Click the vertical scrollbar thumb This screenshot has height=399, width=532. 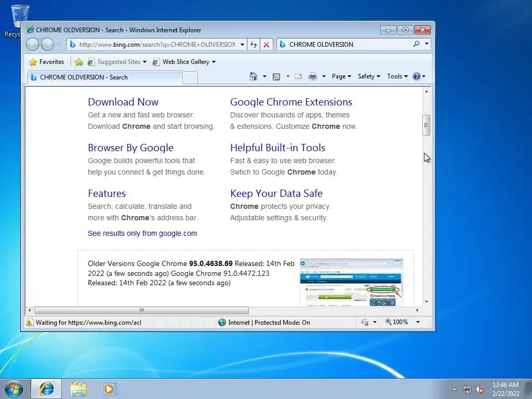click(x=427, y=125)
